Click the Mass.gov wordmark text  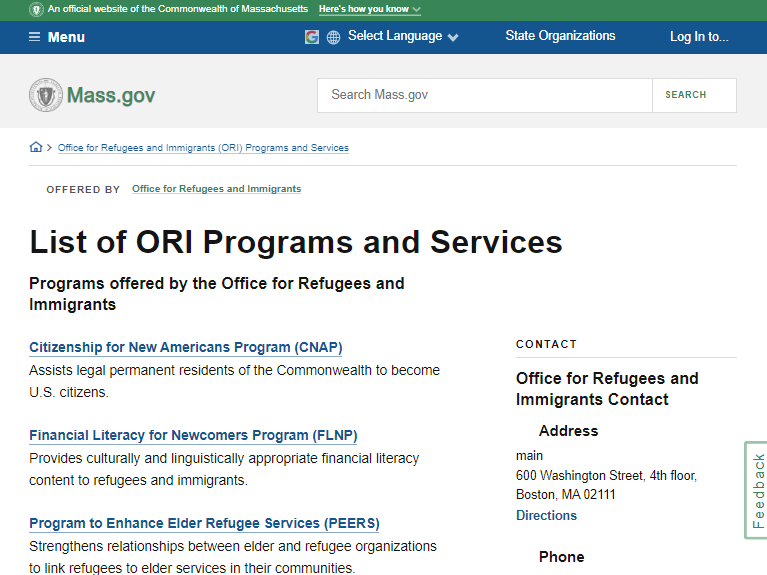111,95
